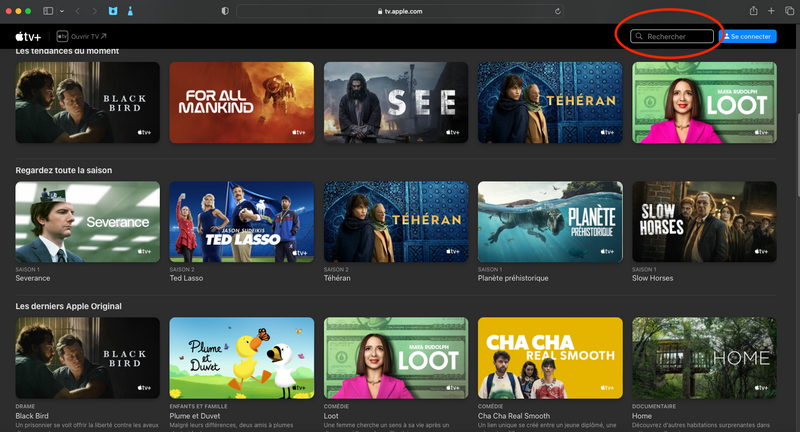Open Téhéran Saison 2 thumbnail
This screenshot has width=800, height=432.
(396, 222)
